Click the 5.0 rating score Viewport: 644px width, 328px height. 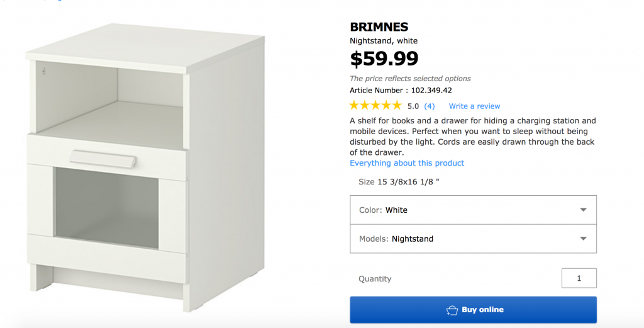pyautogui.click(x=413, y=106)
